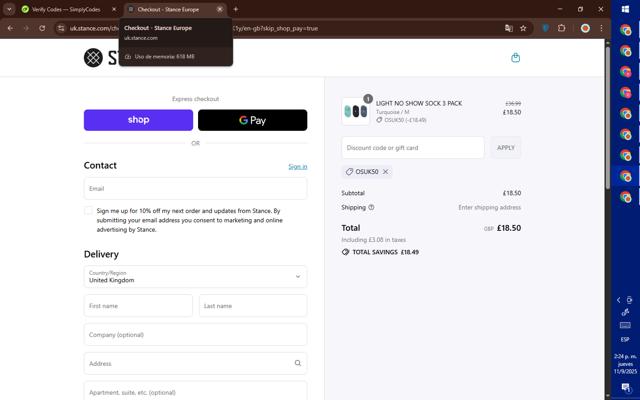Remove the OSUK50 discount code
Image resolution: width=640 pixels, height=400 pixels.
click(x=385, y=172)
